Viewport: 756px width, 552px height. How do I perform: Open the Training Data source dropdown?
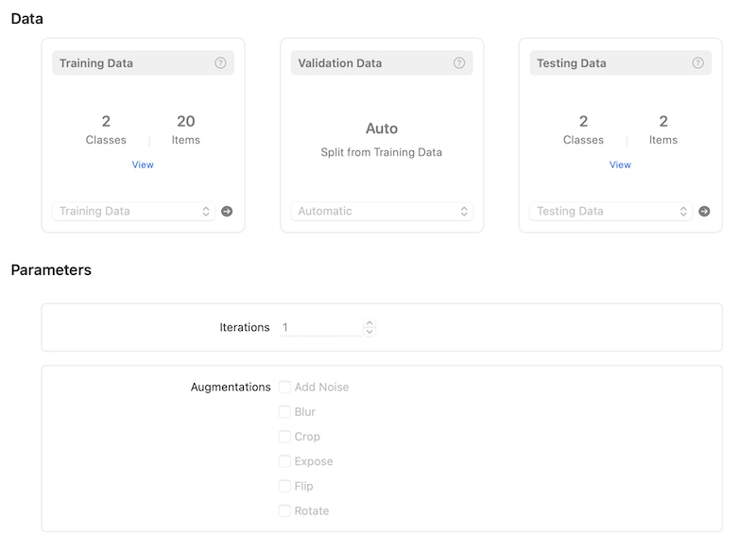pyautogui.click(x=133, y=211)
